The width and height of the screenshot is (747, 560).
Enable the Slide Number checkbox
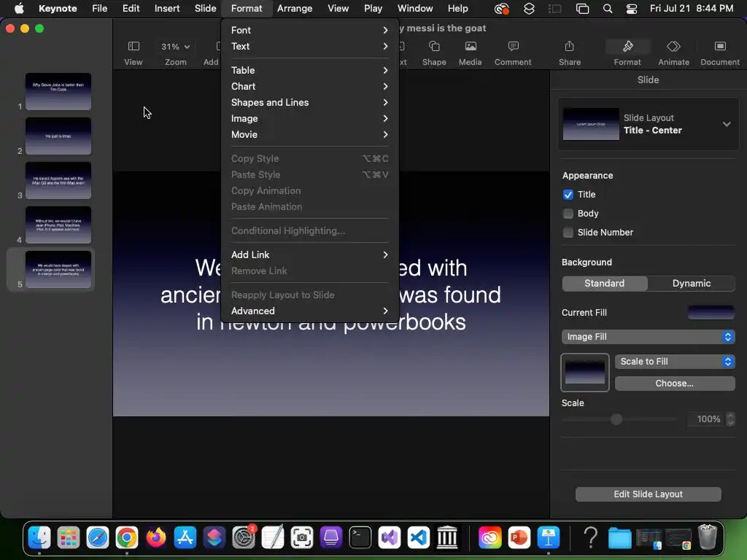(568, 233)
